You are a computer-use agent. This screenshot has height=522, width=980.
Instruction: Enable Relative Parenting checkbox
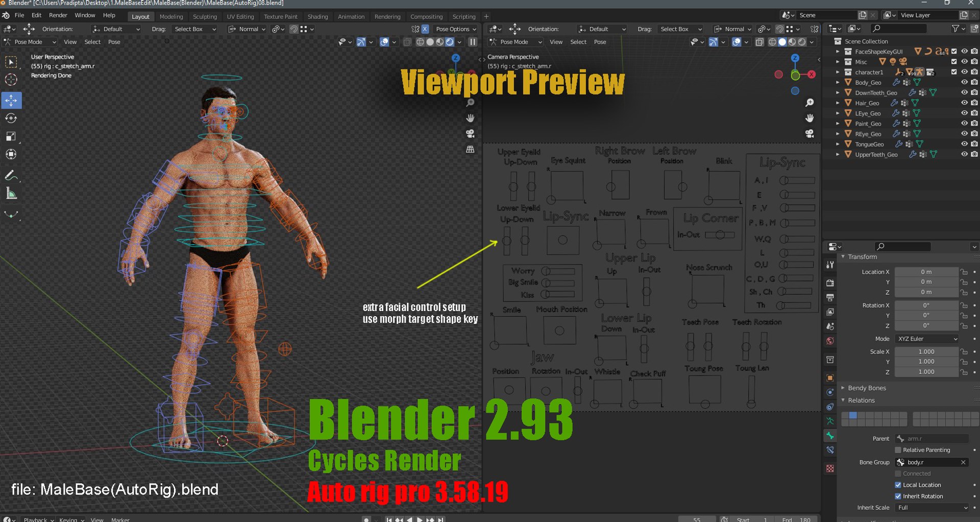point(898,450)
